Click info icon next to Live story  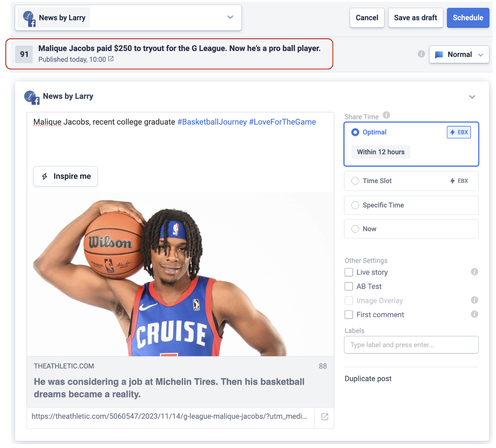pos(474,272)
